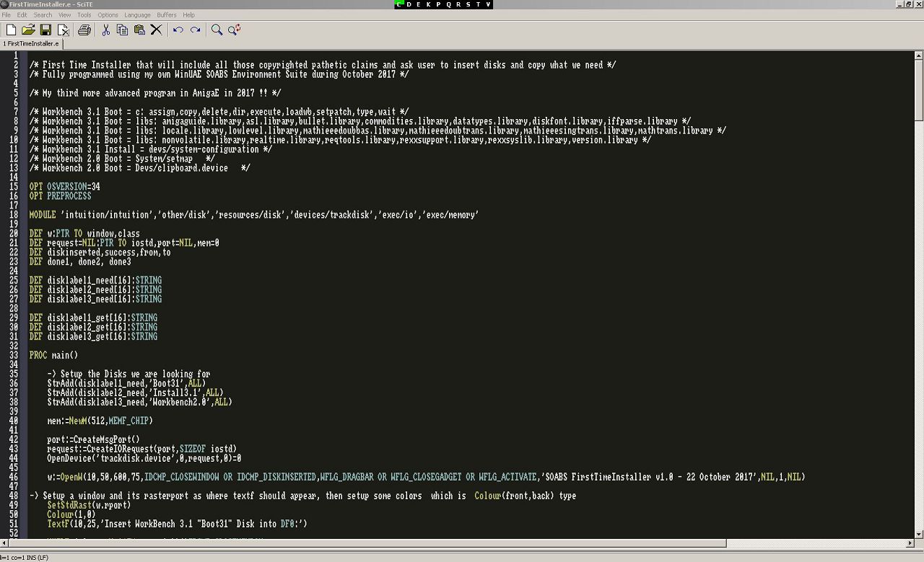
Task: Cut selection with the scissors icon
Action: 105,30
